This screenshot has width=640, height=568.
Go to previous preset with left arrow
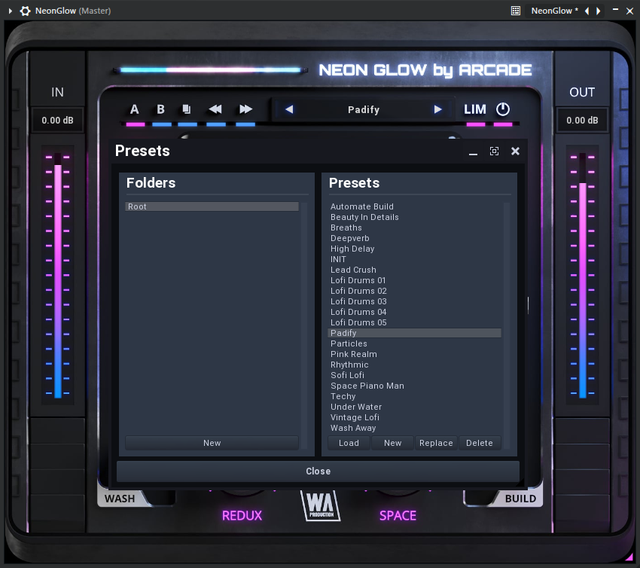pos(289,110)
